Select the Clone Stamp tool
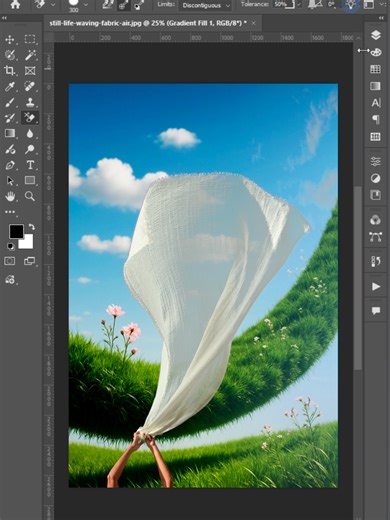The width and height of the screenshot is (390, 520). [30, 102]
